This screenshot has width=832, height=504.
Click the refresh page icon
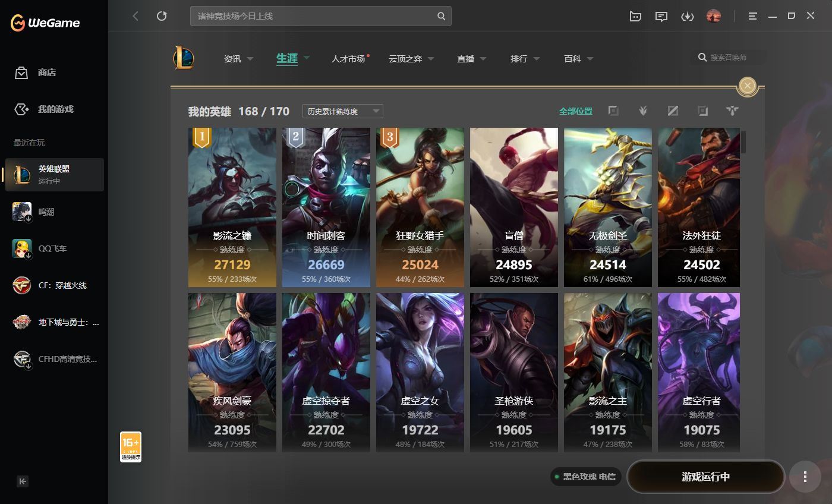click(x=162, y=16)
